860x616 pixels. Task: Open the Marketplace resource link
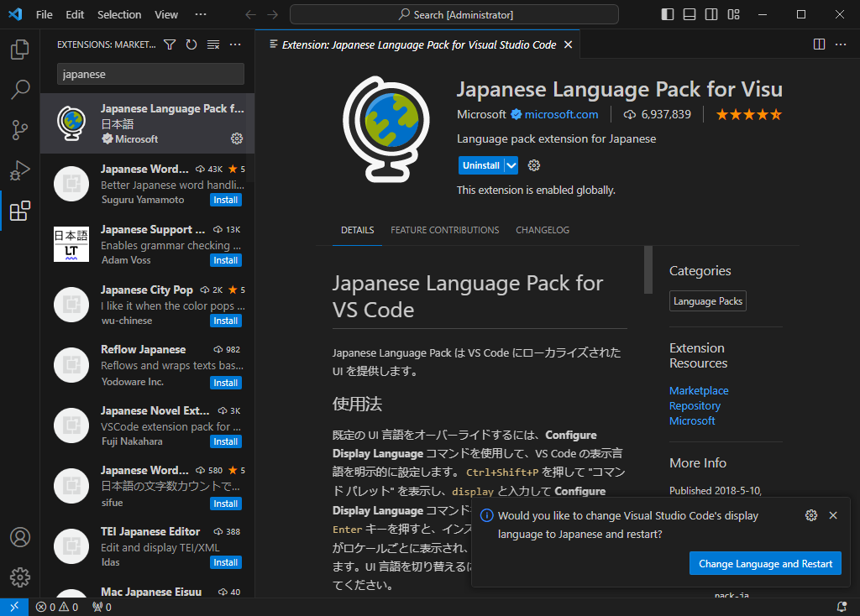tap(699, 391)
